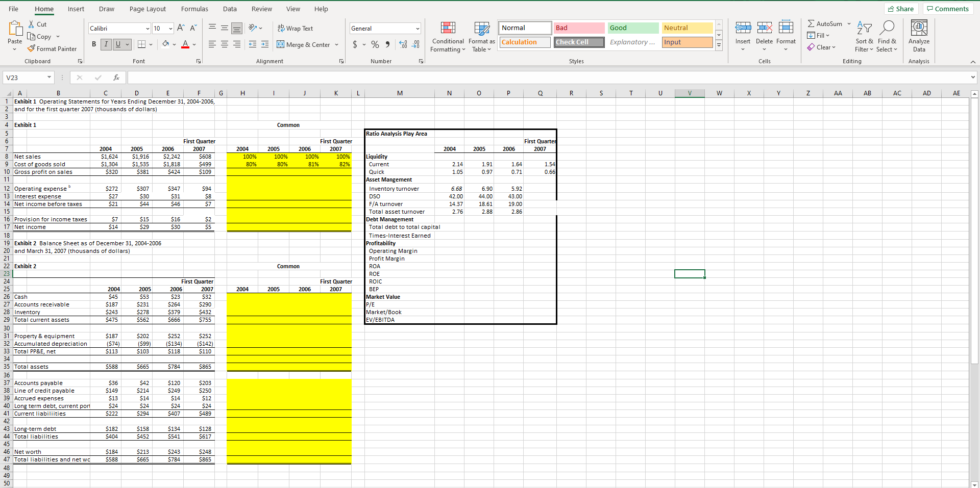Screen dimensions: 980x488
Task: Click the Sort & Filter icon
Action: [864, 36]
